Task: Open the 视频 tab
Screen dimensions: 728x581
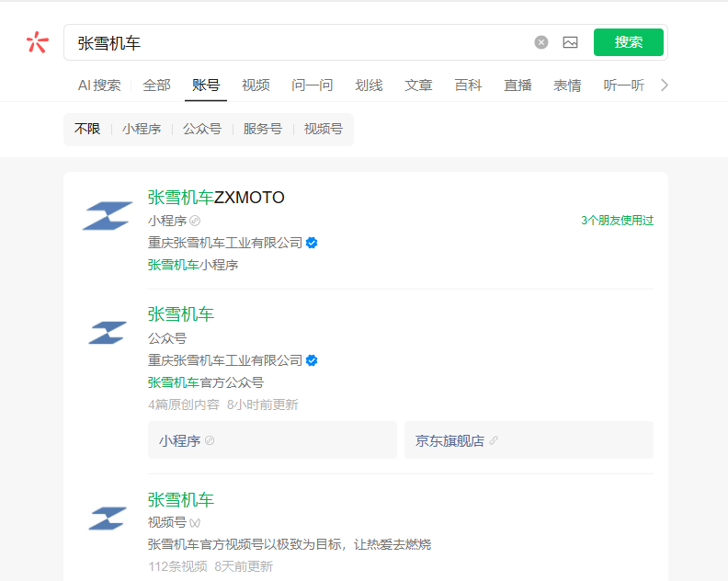Action: pyautogui.click(x=256, y=85)
